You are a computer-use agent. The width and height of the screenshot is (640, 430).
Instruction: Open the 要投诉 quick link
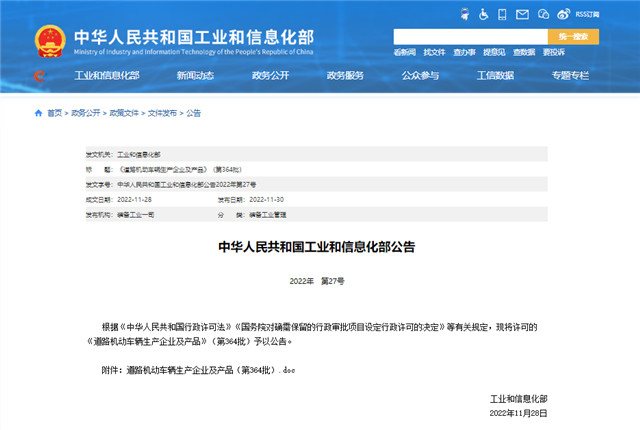pos(553,52)
